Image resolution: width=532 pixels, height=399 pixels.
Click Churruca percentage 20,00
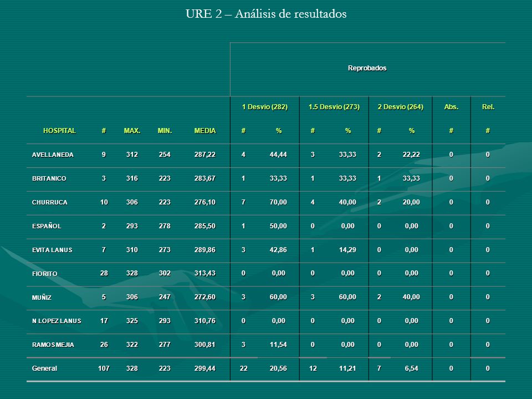pos(411,202)
